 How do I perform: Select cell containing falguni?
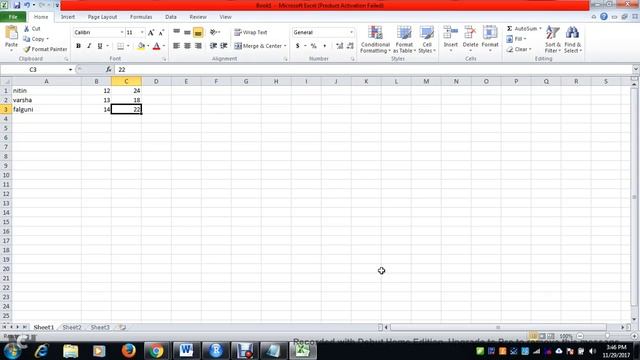tap(47, 109)
